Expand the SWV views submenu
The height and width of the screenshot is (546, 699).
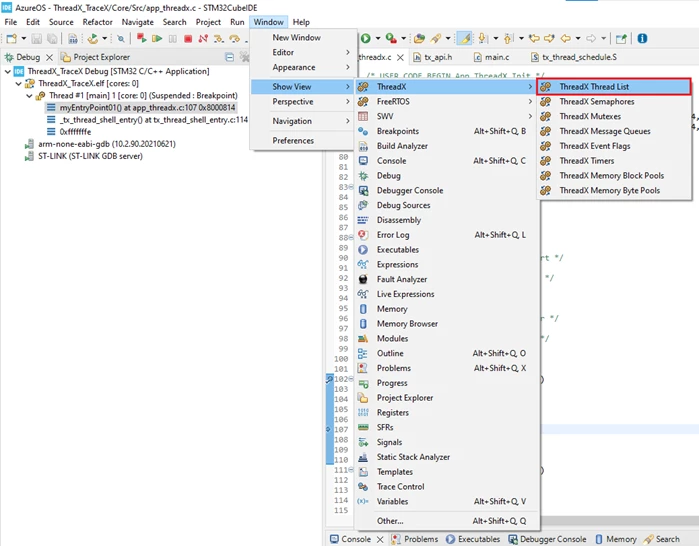point(446,116)
